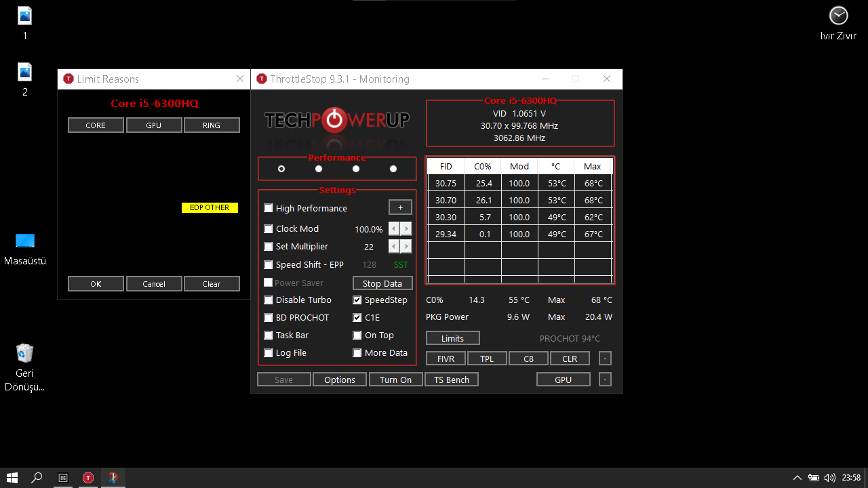The width and height of the screenshot is (868, 488).
Task: Open the ThrottleStop Options dialog
Action: (x=340, y=380)
